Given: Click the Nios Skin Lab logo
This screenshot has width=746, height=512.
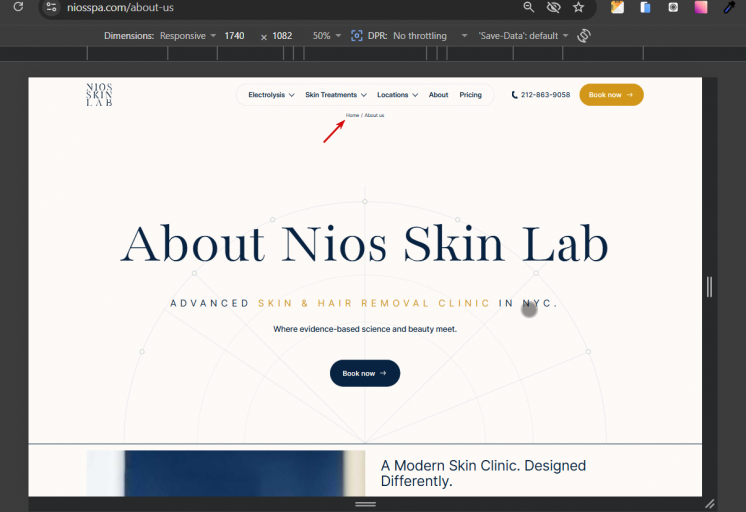Looking at the screenshot, I should point(99,95).
